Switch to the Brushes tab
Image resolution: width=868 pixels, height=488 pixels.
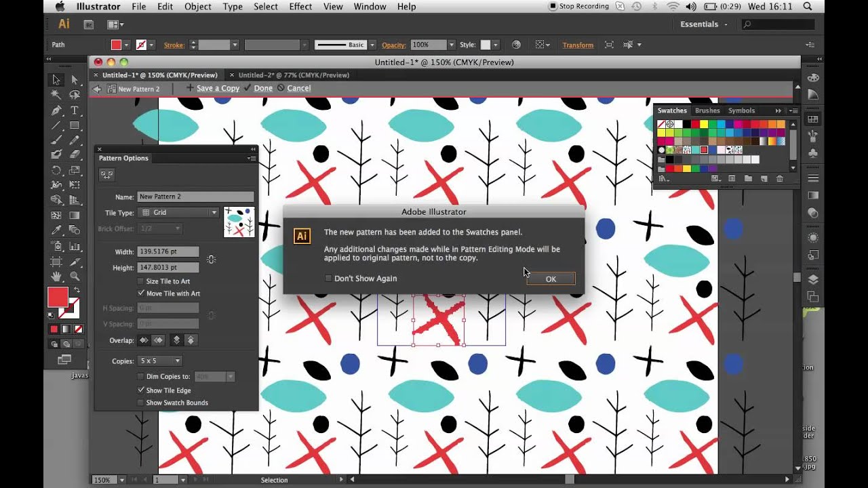(707, 110)
